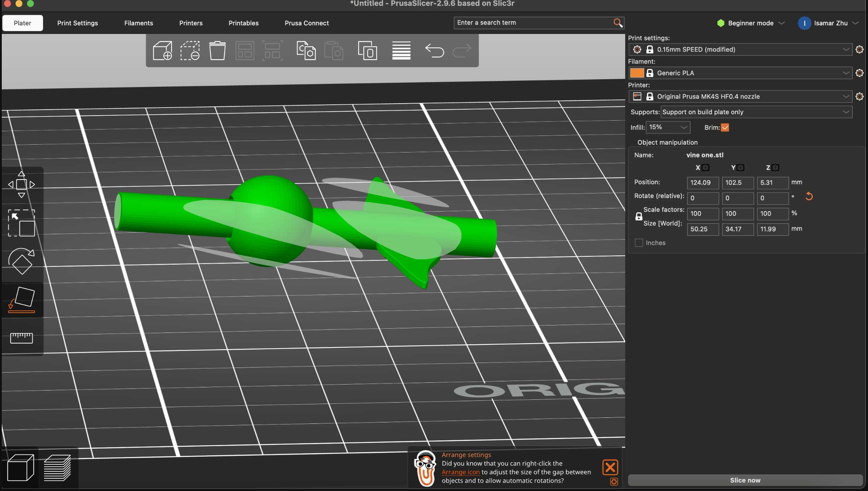868x491 pixels.
Task: Switch to sliced layers preview view
Action: click(58, 468)
